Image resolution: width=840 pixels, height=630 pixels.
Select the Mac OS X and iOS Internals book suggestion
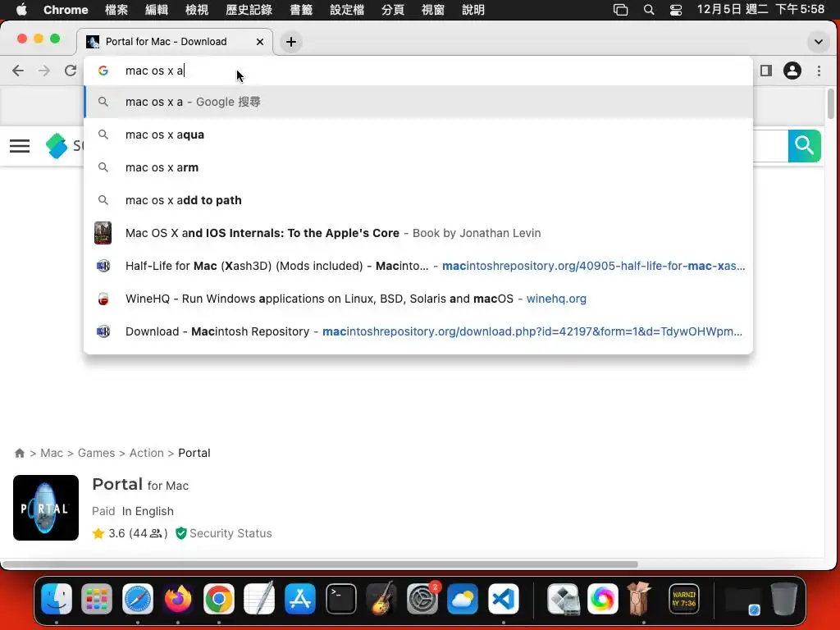418,233
